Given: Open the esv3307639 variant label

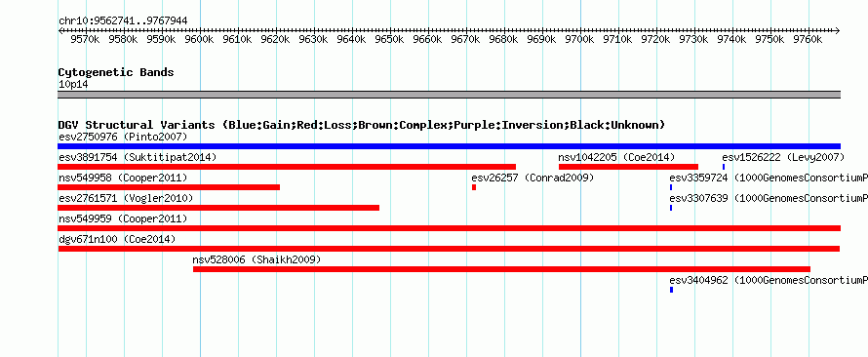Looking at the screenshot, I should tap(769, 198).
